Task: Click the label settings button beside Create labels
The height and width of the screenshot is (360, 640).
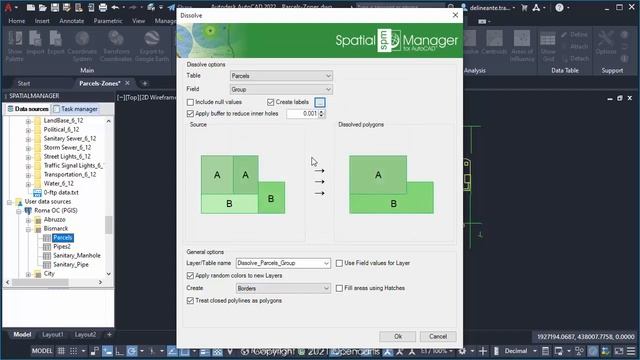Action: [x=320, y=102]
